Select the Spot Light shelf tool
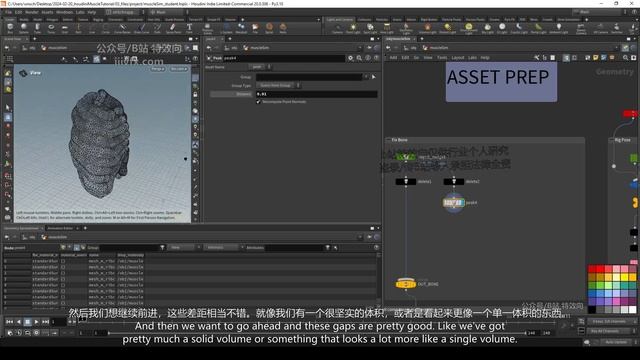The image size is (640, 360). point(370,28)
